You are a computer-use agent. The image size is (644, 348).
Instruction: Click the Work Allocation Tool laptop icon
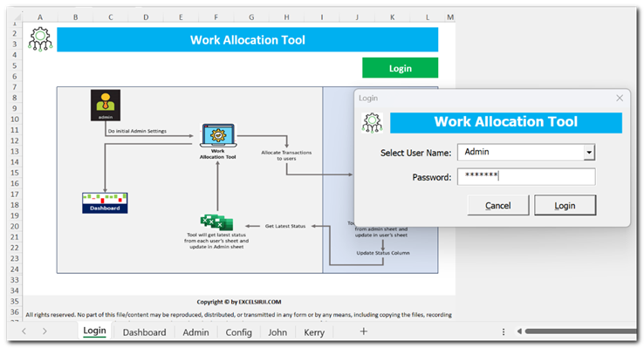[x=218, y=135]
